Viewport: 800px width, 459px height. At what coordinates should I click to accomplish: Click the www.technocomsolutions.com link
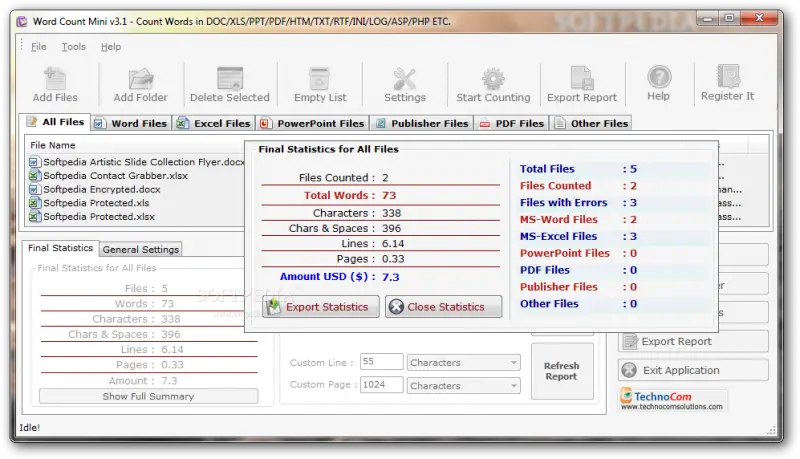671,407
